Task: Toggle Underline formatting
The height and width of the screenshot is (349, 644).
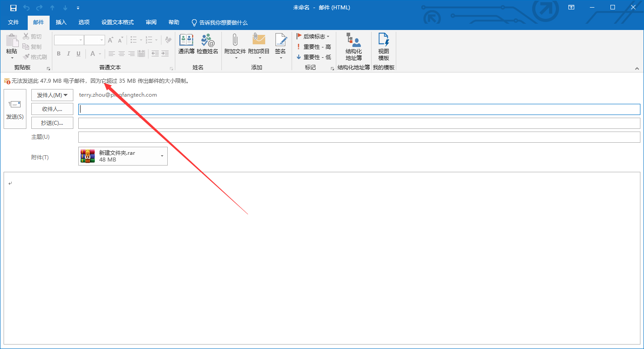Action: (x=78, y=54)
